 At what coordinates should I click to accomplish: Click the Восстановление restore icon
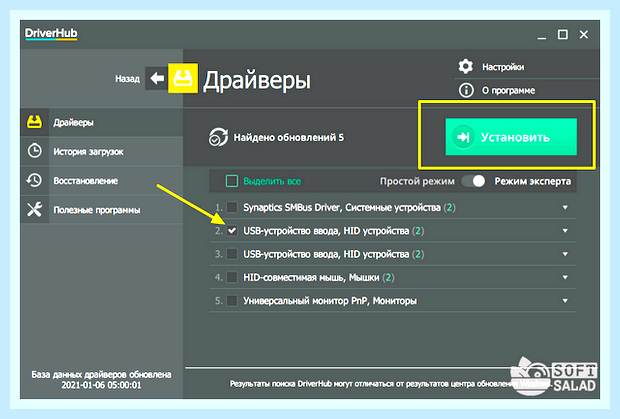pos(34,180)
